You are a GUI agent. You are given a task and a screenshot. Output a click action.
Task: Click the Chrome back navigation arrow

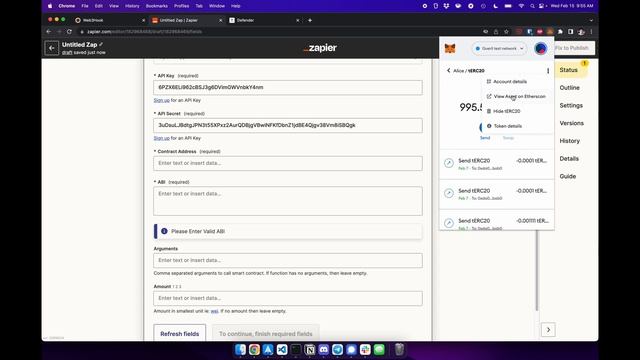tap(49, 31)
